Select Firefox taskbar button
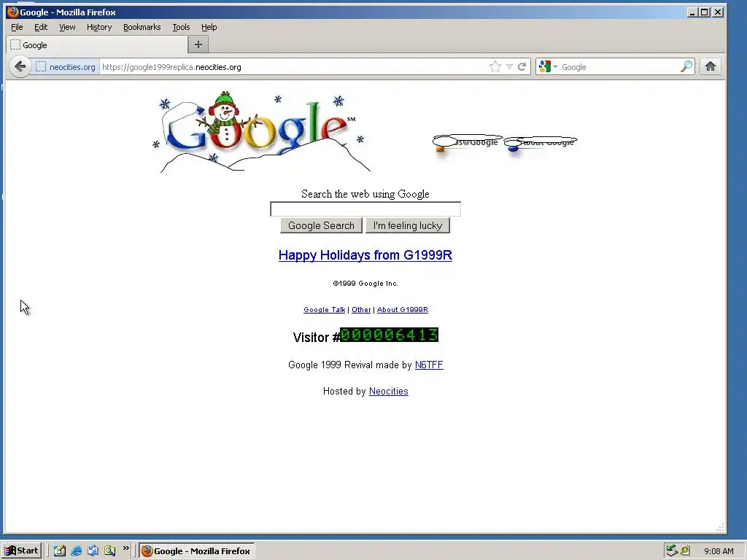Screen dimensions: 747x560 coord(197,551)
